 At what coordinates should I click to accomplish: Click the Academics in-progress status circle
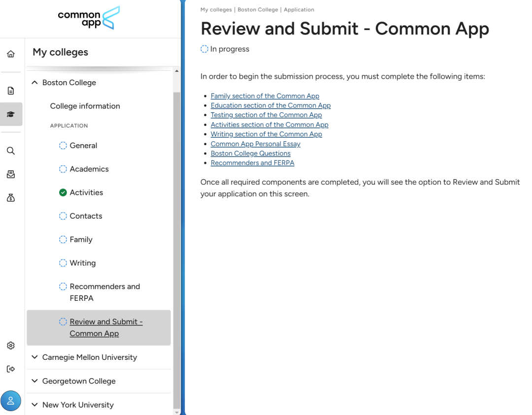click(63, 169)
